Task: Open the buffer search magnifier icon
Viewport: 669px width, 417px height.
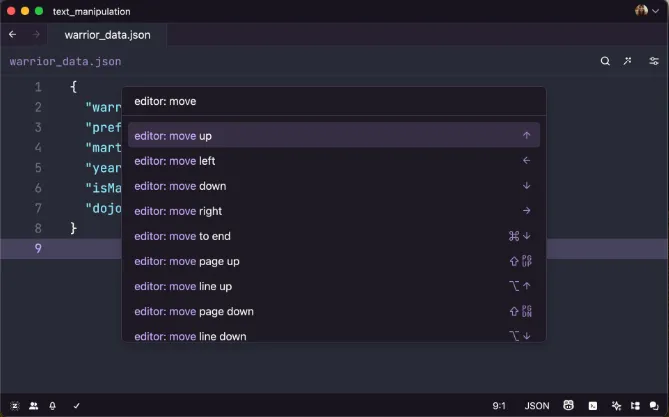Action: point(605,61)
